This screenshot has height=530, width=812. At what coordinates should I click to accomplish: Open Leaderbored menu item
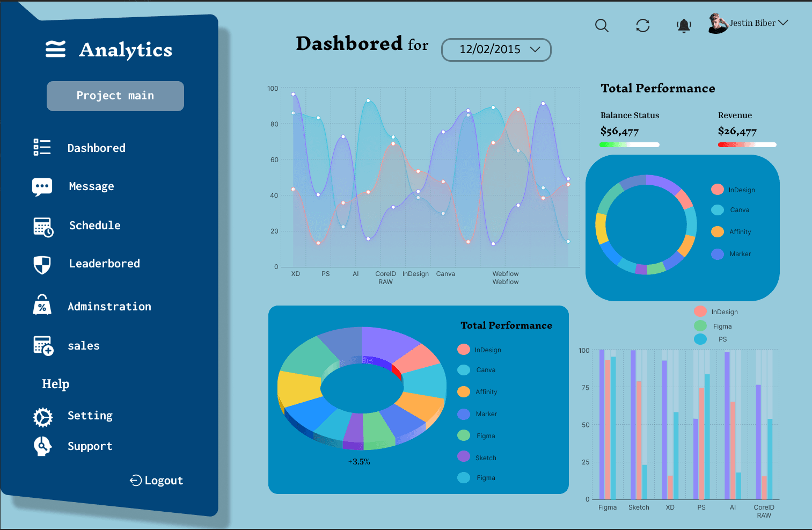[x=105, y=264]
